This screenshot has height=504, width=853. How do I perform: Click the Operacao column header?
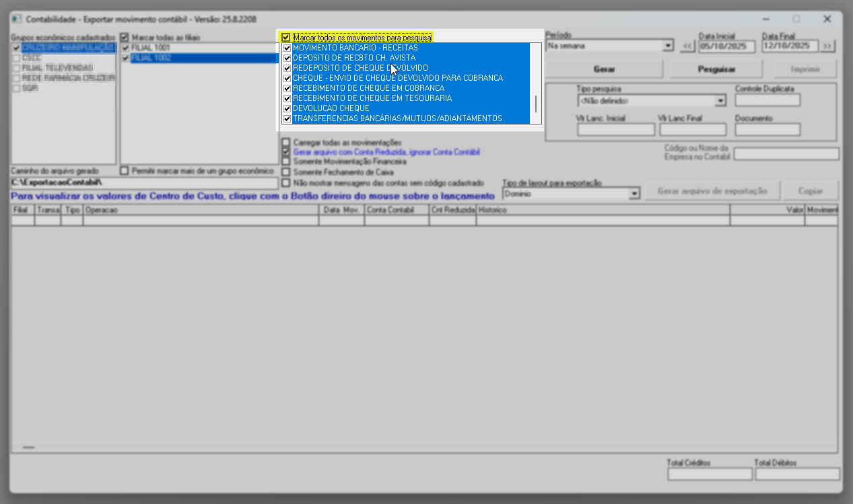[x=201, y=210]
